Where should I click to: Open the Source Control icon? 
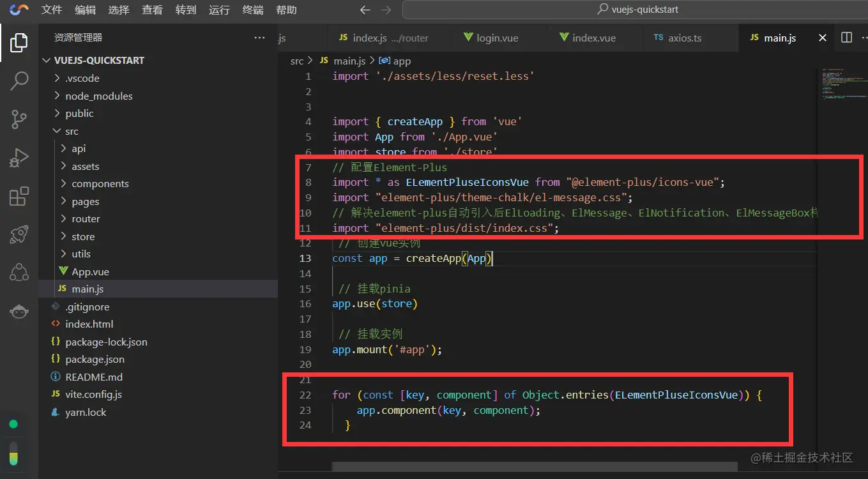pos(19,119)
